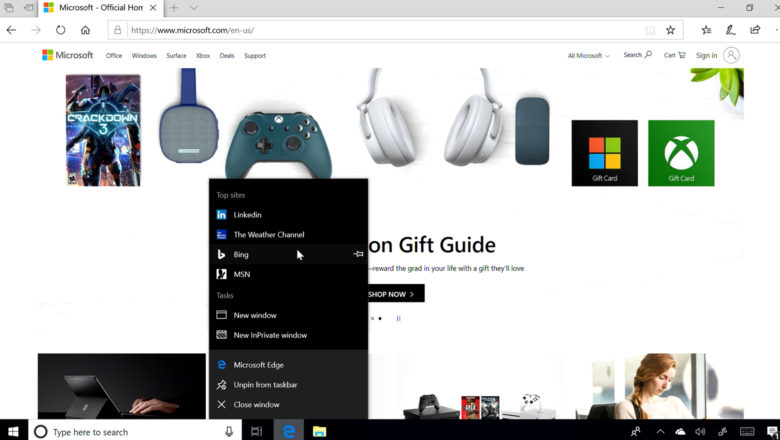Open a new tab with plus button

click(x=174, y=8)
